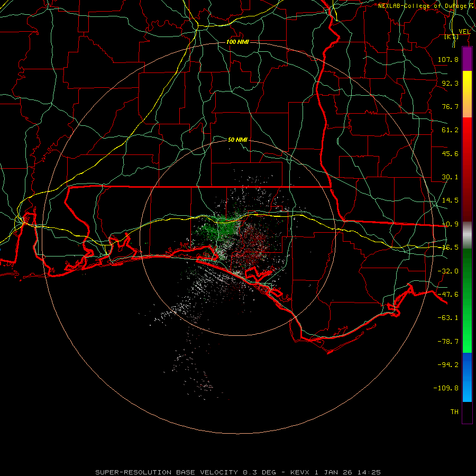Pick the green segment of velocity color bar
This screenshot has width=476, height=476.
pos(467,300)
